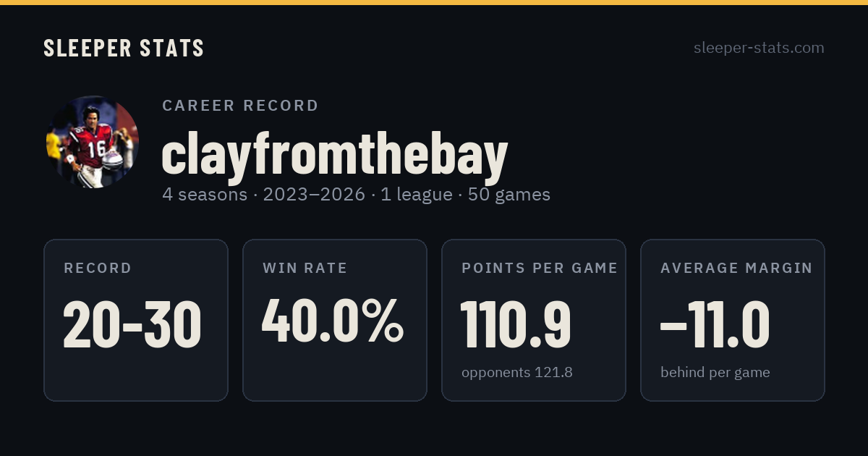Open the Points Per Game card
The image size is (868, 456).
tap(534, 320)
